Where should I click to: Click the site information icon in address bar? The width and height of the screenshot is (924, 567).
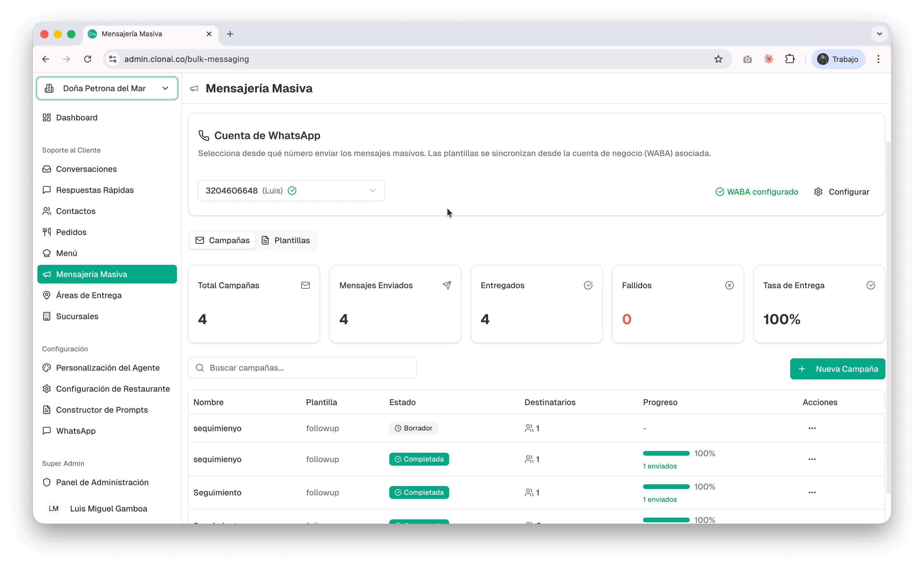tap(112, 59)
